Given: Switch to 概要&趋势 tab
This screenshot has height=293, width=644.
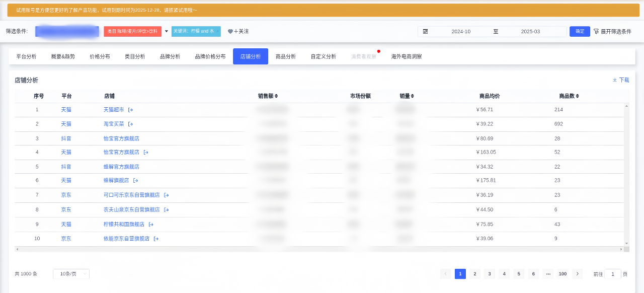Looking at the screenshot, I should click(x=63, y=56).
